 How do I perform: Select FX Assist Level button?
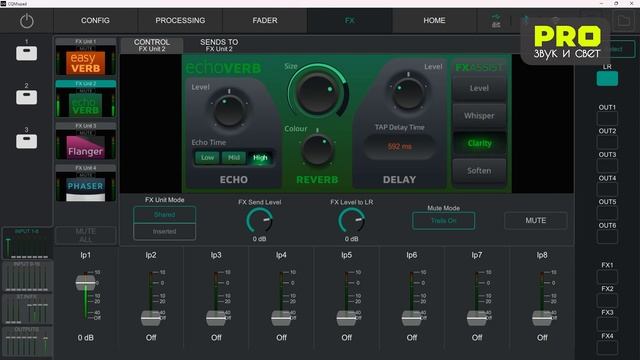click(x=479, y=88)
